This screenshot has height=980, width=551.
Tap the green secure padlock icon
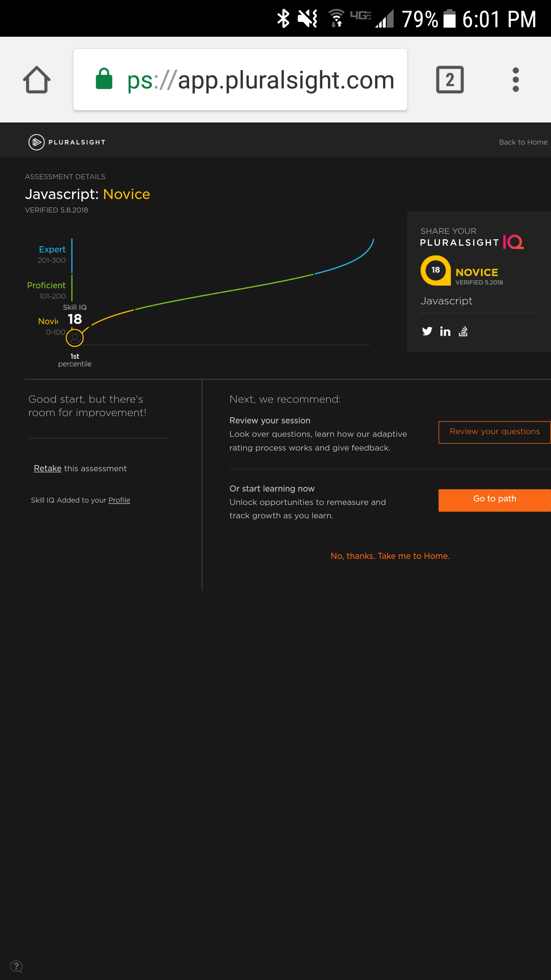(x=104, y=79)
